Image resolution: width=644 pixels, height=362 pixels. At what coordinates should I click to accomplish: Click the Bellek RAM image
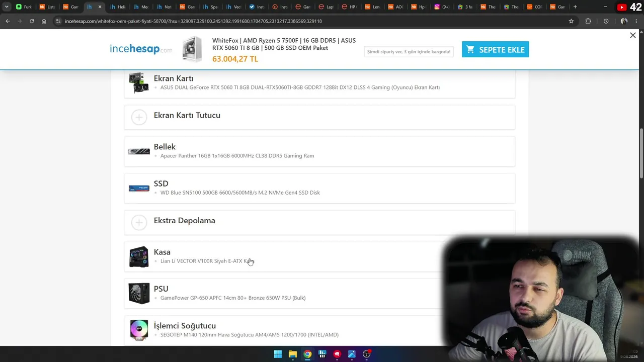[x=139, y=151]
